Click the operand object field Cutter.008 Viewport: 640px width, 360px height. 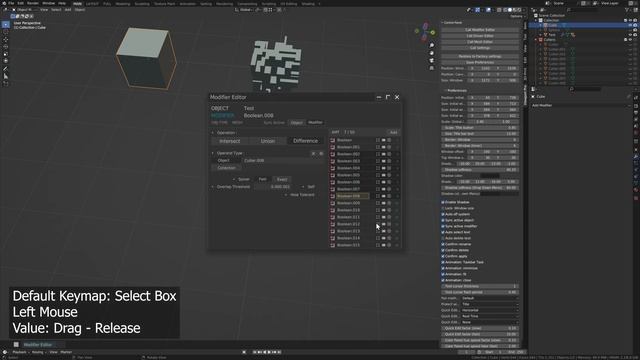click(283, 160)
